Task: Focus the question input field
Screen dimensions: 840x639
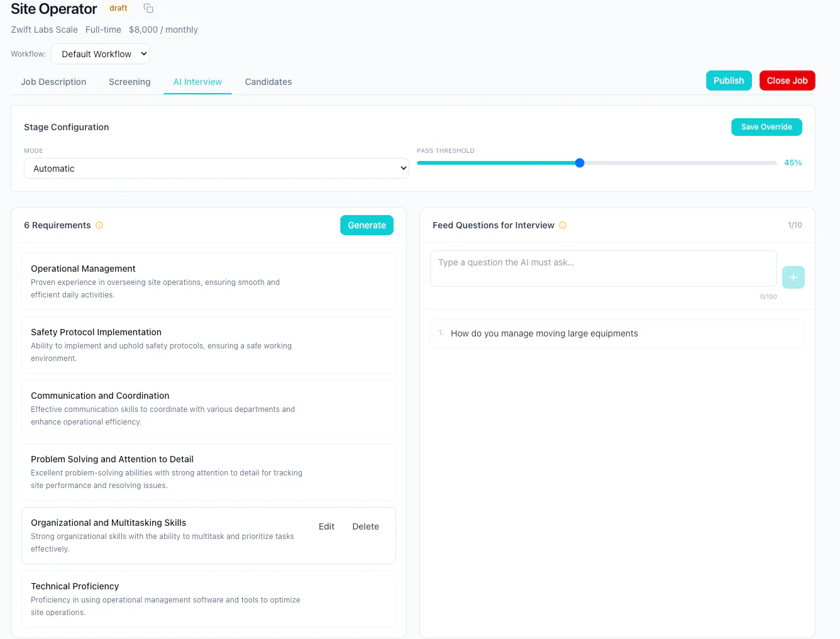Action: pyautogui.click(x=604, y=269)
